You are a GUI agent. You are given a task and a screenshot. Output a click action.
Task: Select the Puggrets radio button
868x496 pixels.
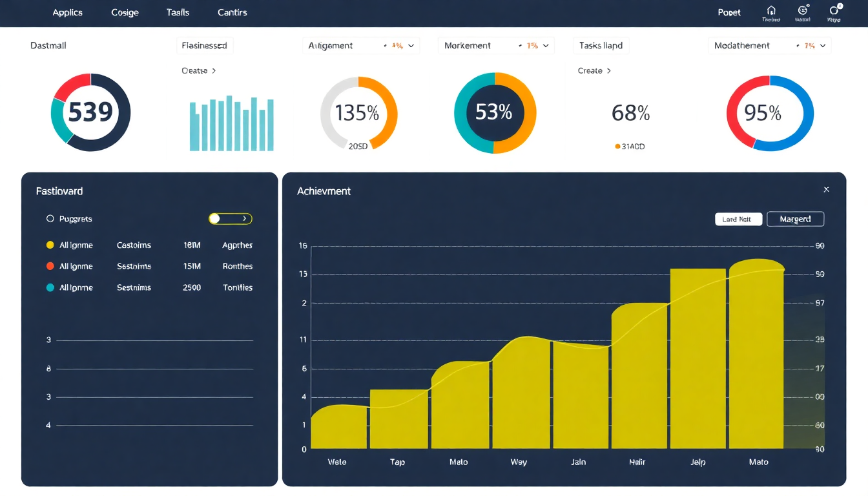(50, 219)
